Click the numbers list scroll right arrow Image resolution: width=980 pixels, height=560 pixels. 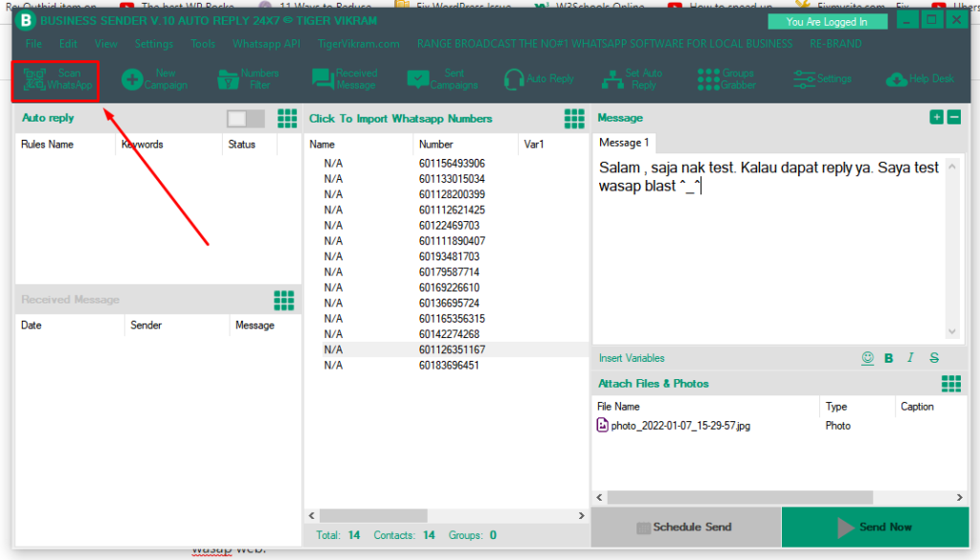pos(581,516)
